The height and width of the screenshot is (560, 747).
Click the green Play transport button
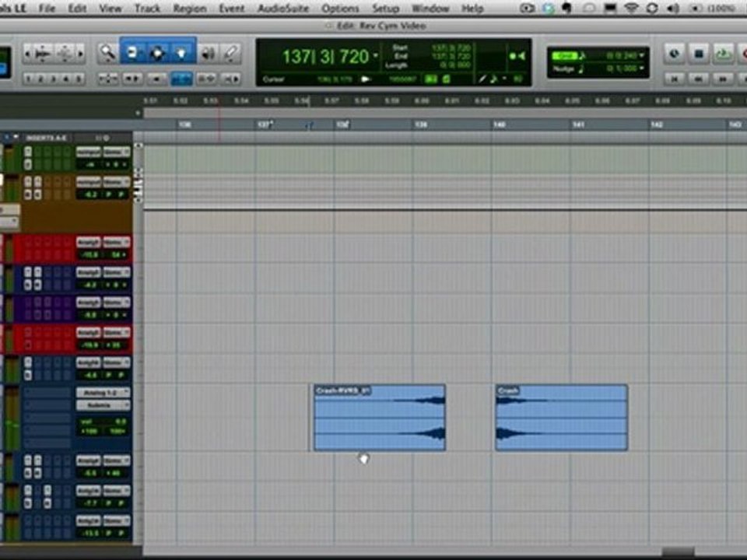(x=723, y=54)
